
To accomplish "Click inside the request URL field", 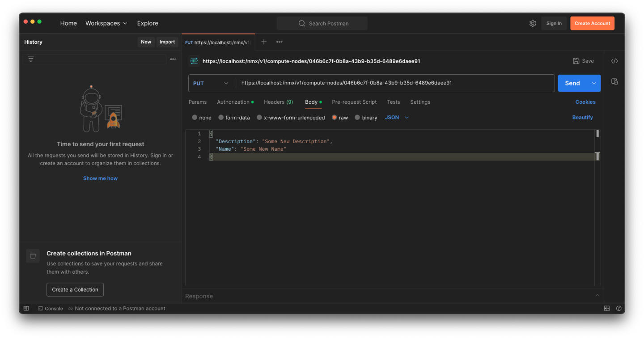I will [x=394, y=83].
